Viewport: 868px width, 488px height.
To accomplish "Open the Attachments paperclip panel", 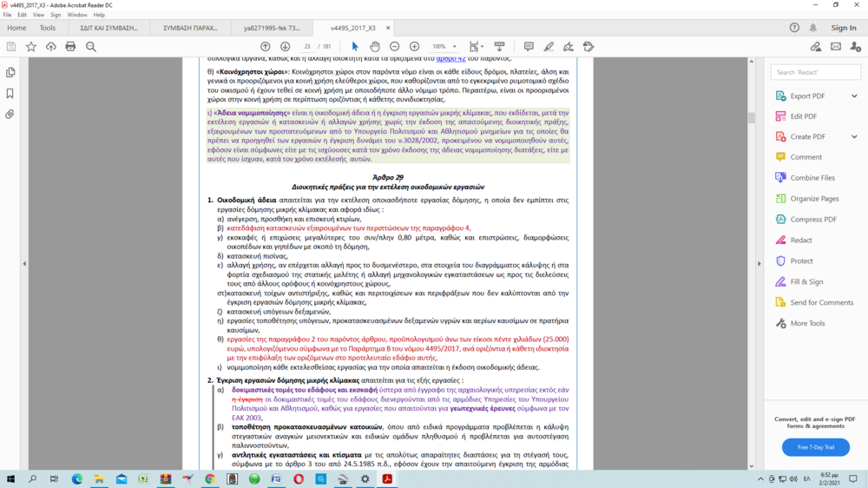I will 10,114.
